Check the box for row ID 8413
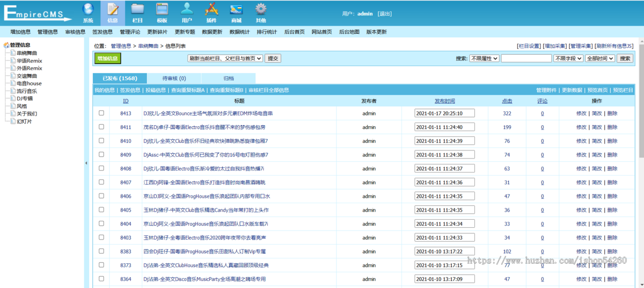The height and width of the screenshot is (288, 644). click(101, 113)
